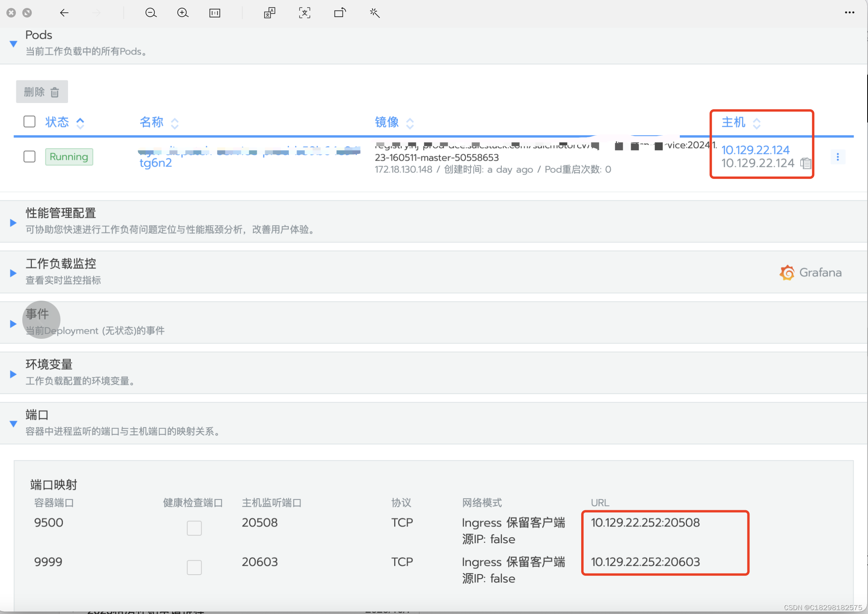The width and height of the screenshot is (868, 614).
Task: Copy host IP using the clipboard icon
Action: point(806,163)
